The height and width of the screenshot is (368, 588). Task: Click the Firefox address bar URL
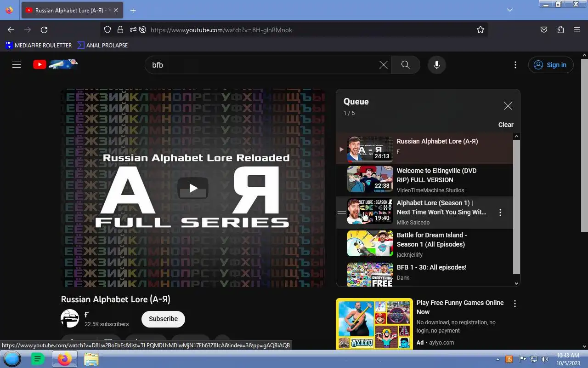pyautogui.click(x=221, y=30)
